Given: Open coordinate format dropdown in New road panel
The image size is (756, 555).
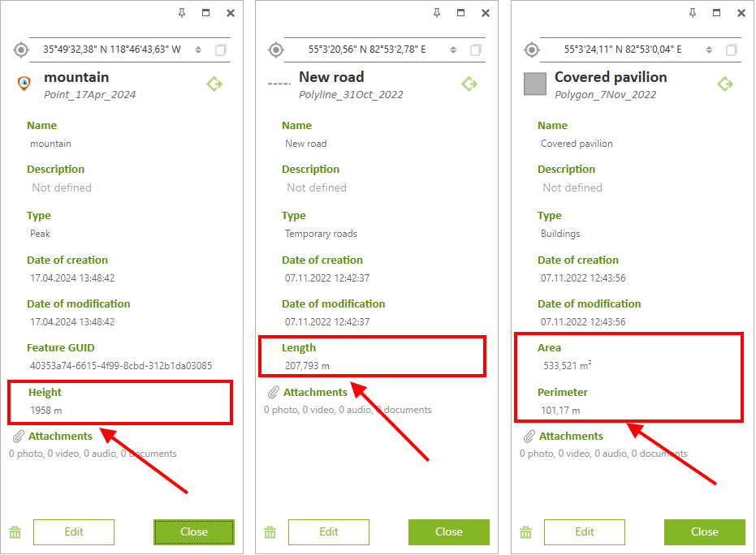Looking at the screenshot, I should [455, 49].
